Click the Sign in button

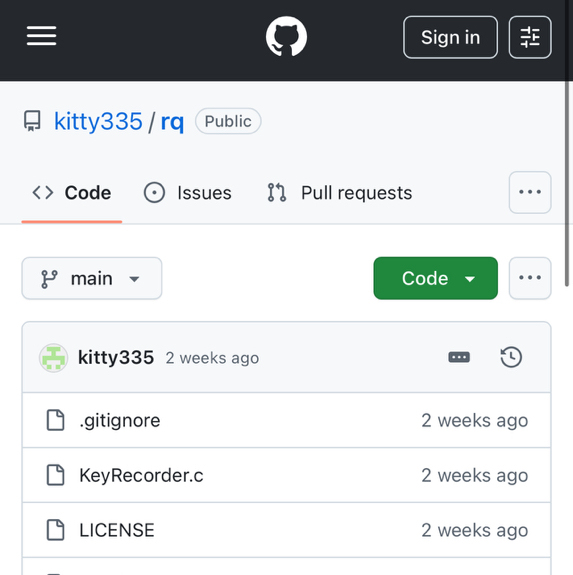point(450,37)
